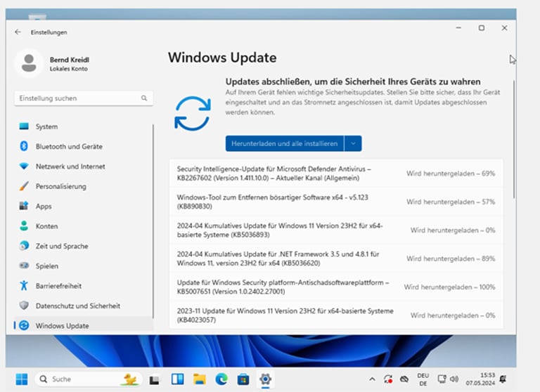Screen dimensions: 540x392
Task: Go to Netzwerk und Internet
Action: click(84, 166)
